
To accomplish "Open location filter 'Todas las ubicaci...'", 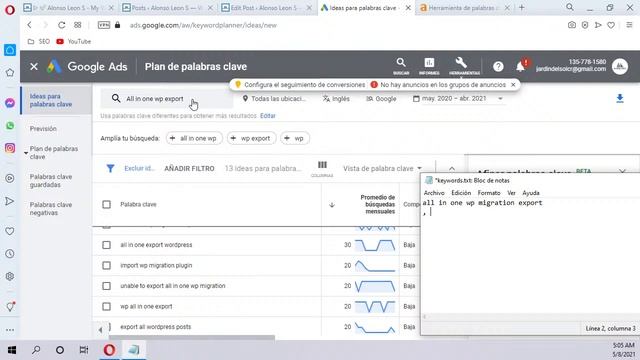I will 274,99.
